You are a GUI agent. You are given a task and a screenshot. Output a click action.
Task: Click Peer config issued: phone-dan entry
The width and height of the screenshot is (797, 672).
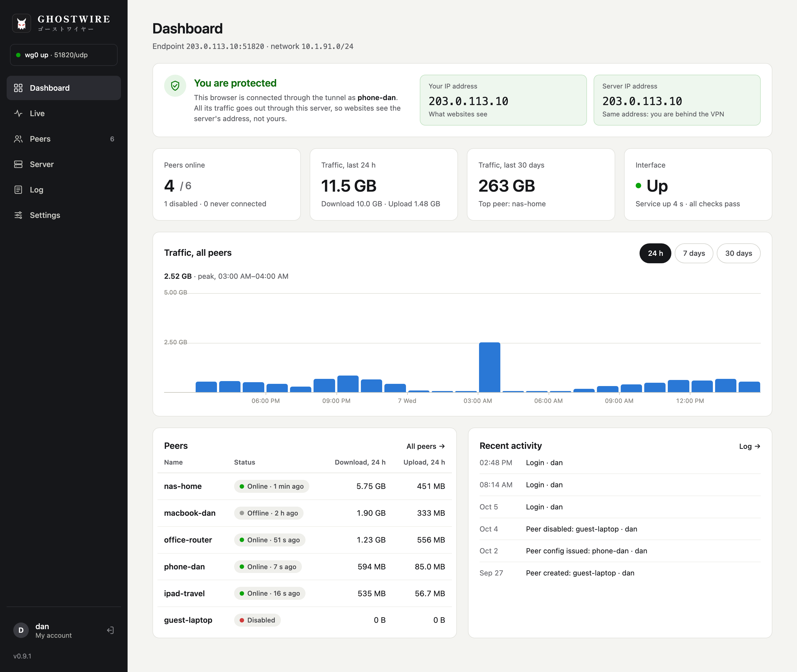coord(620,551)
